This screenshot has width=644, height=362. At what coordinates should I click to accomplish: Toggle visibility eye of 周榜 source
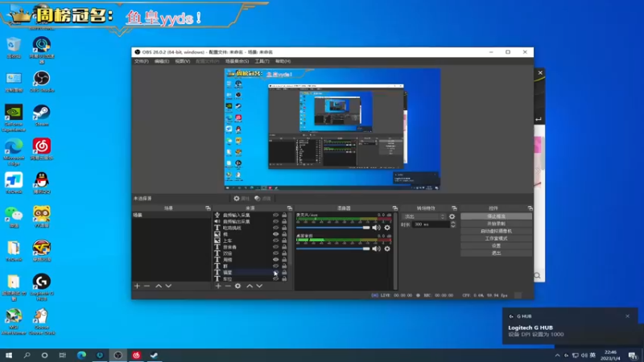[275, 259]
